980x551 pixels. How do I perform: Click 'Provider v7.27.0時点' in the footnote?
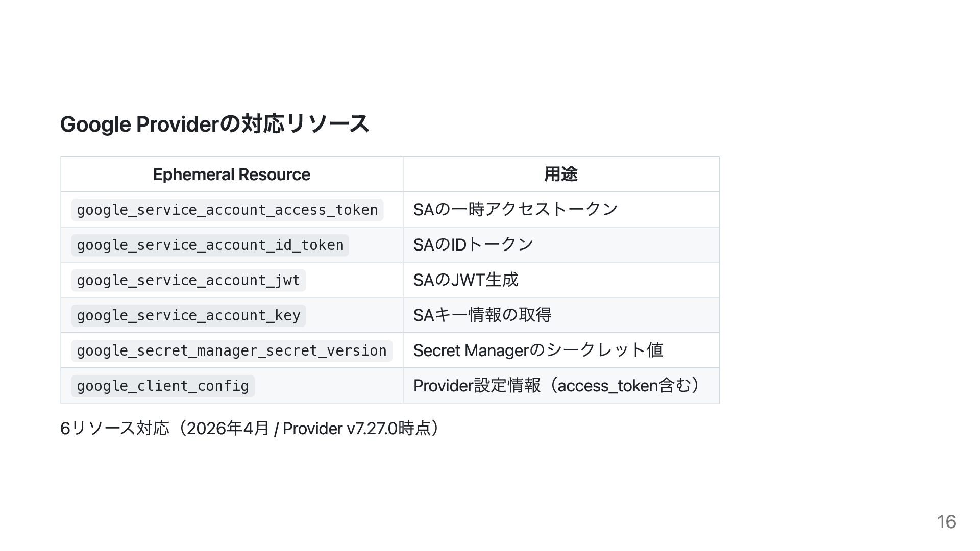(357, 428)
